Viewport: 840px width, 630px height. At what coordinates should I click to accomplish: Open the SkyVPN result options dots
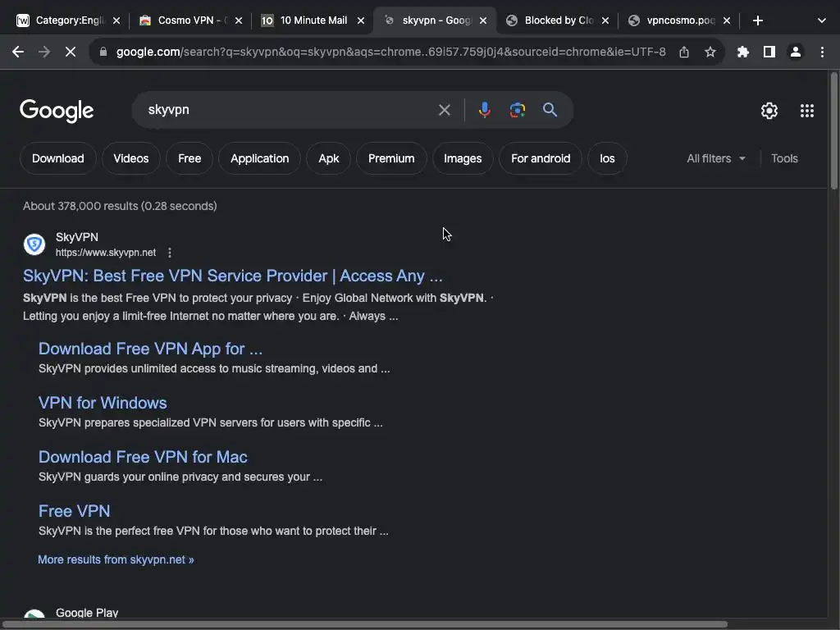[169, 253]
